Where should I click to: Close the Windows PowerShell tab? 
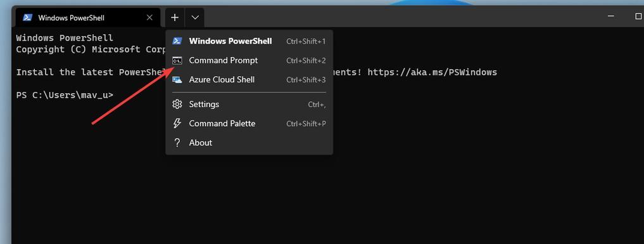149,18
